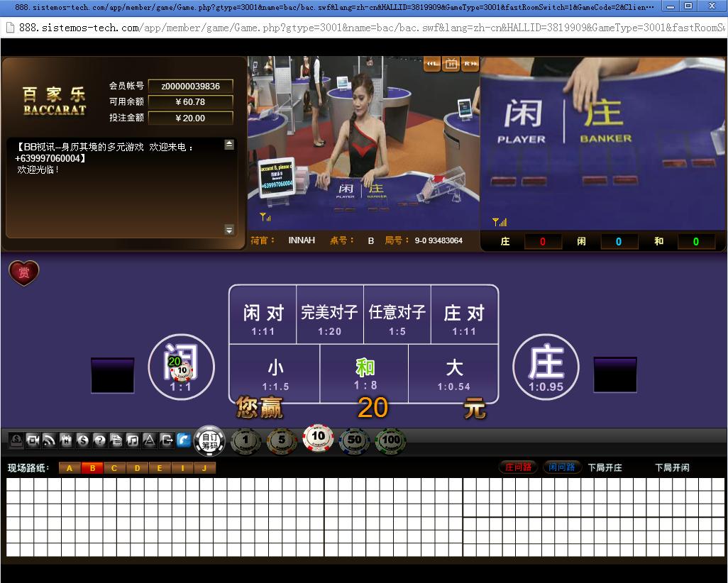
Task: Click the 庄 score counter showing red 0
Action: 542,241
